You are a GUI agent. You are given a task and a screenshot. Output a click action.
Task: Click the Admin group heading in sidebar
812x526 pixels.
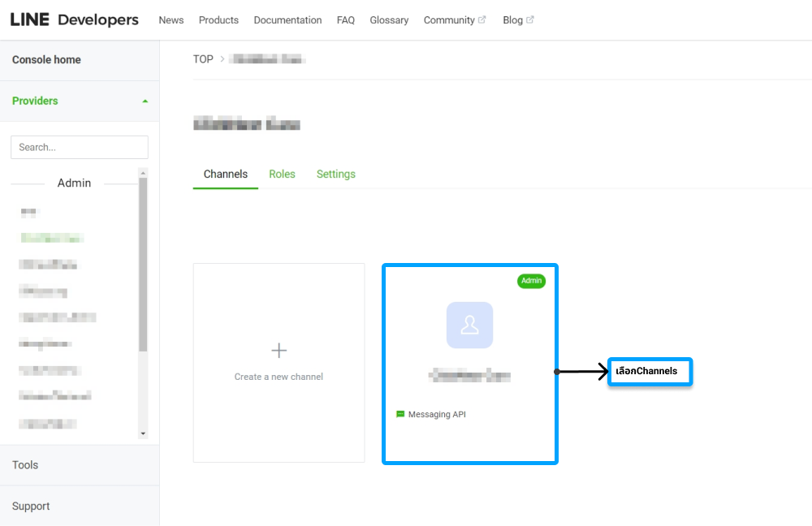tap(74, 183)
